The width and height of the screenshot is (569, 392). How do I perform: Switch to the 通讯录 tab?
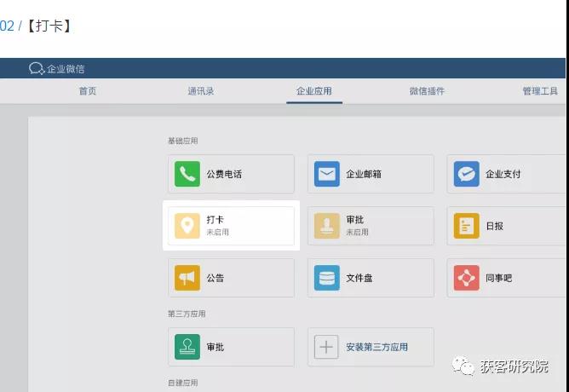tap(201, 91)
